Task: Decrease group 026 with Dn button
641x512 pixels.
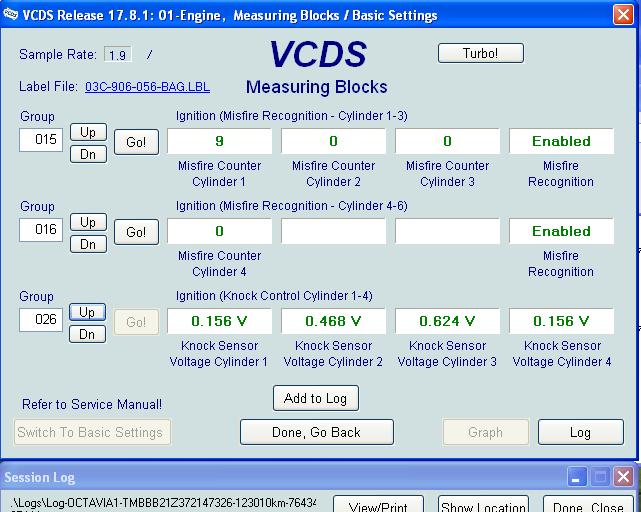Action: click(87, 334)
